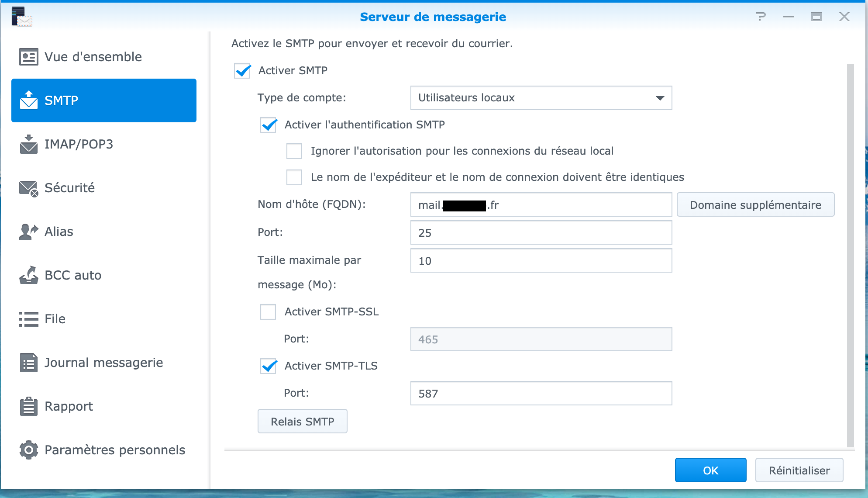Click the Vue d'ensemble overview icon
The image size is (868, 498).
(29, 57)
